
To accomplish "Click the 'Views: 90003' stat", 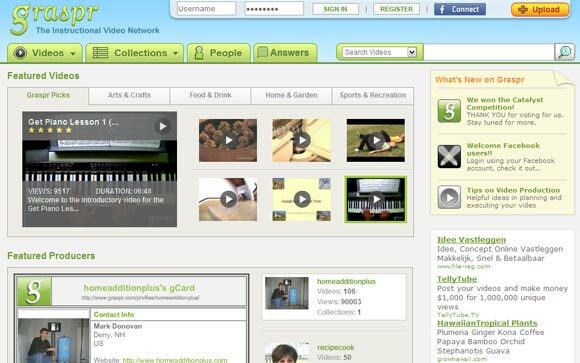I will point(339,302).
